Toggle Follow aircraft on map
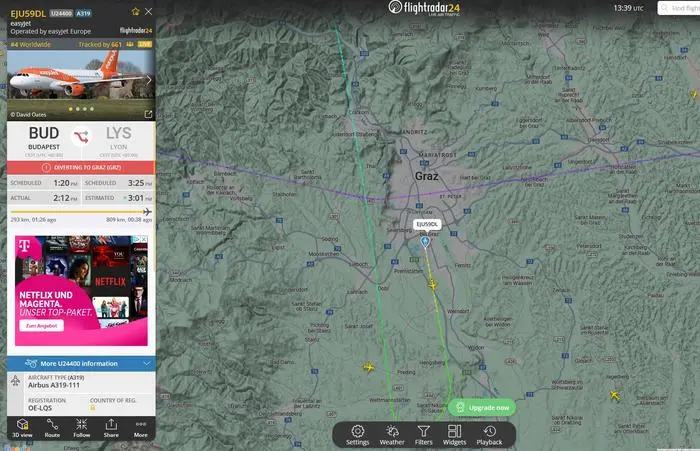700x451 pixels. click(x=81, y=428)
